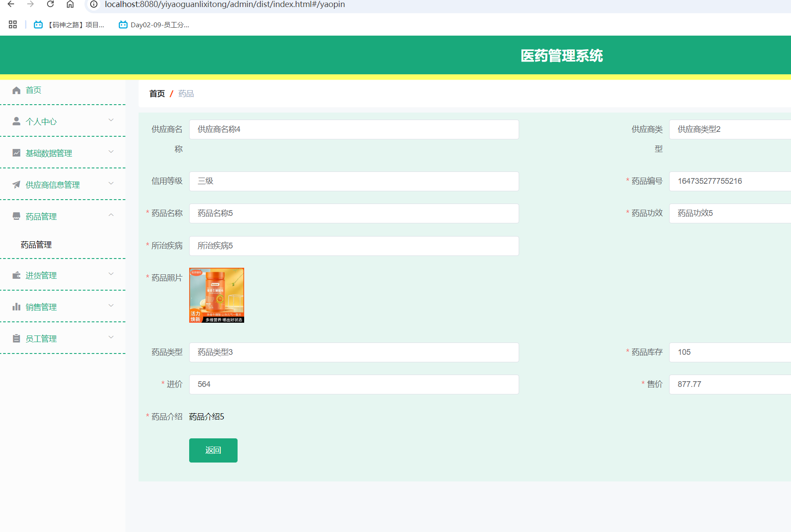This screenshot has width=791, height=532.
Task: Collapse the 药品管理 menu section
Action: point(111,215)
